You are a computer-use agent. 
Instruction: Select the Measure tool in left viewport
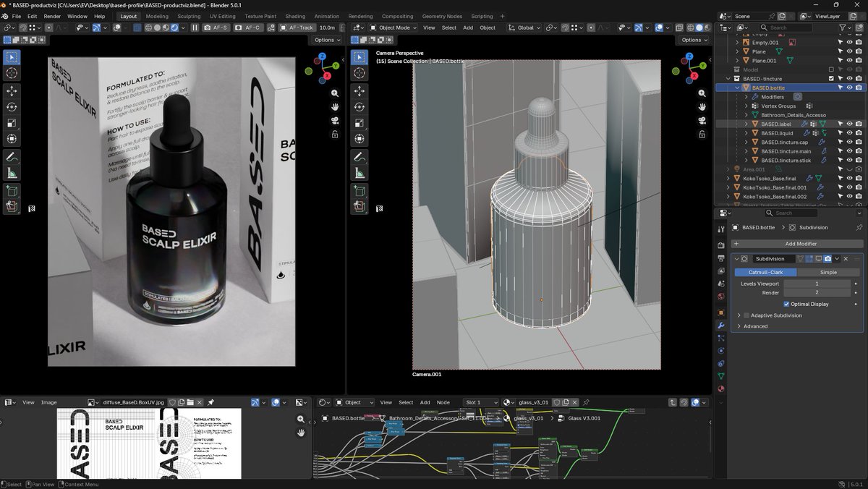[12, 172]
